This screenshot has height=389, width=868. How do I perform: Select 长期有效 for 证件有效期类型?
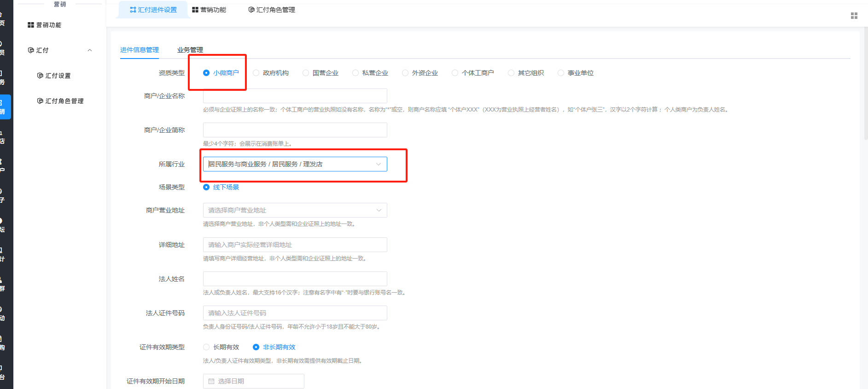click(x=206, y=347)
